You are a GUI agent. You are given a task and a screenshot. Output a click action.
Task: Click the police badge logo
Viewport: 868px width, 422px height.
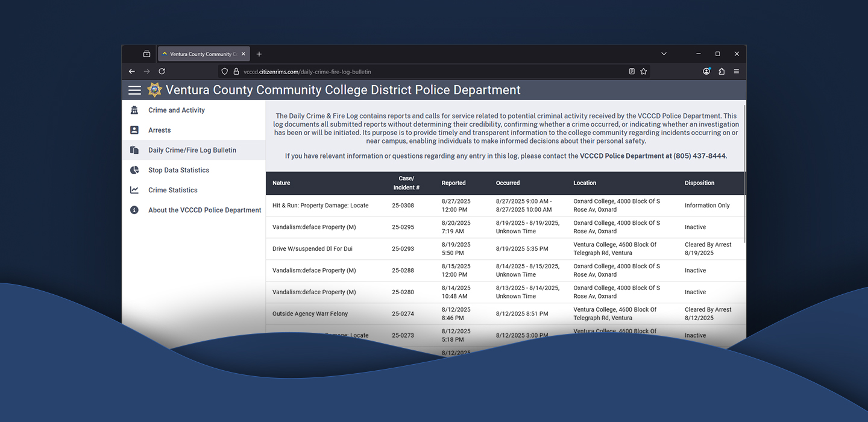point(154,90)
